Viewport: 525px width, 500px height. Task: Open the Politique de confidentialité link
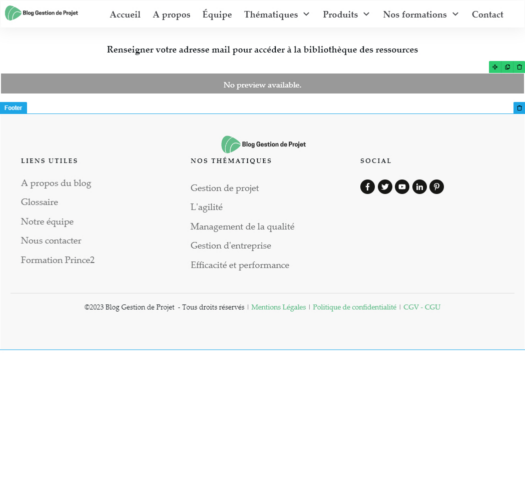point(355,307)
